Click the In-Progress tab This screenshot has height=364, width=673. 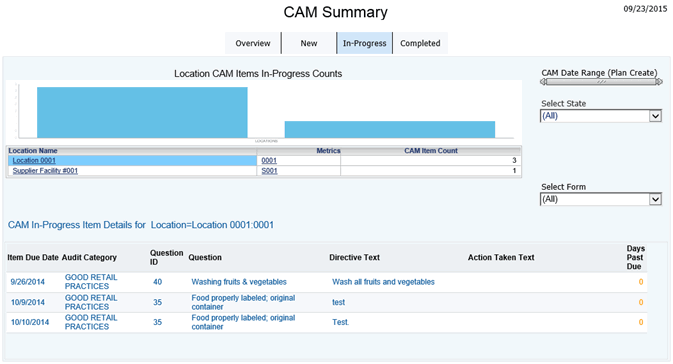(x=364, y=43)
